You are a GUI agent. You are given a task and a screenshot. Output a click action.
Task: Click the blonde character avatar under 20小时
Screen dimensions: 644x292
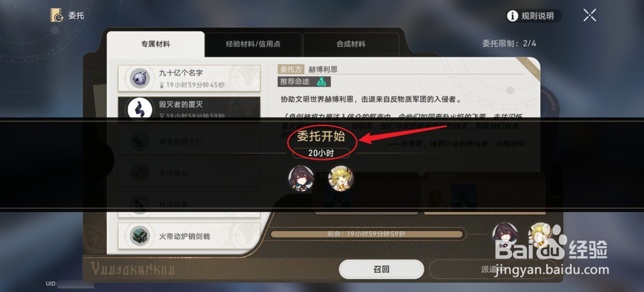point(341,178)
